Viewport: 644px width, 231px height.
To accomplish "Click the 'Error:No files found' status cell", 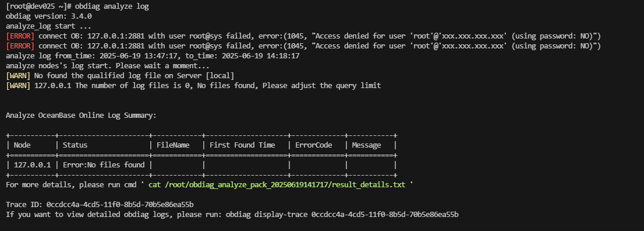I will [x=104, y=164].
